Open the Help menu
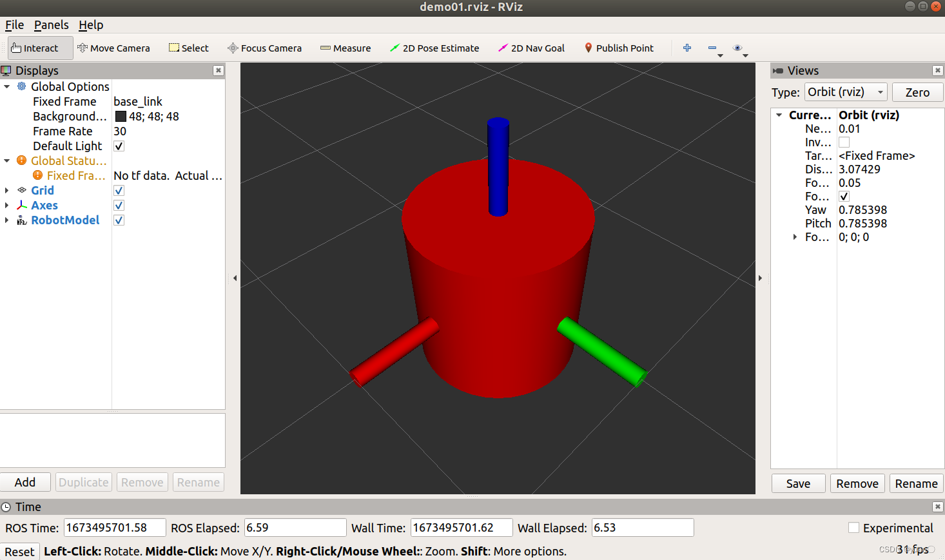The width and height of the screenshot is (945, 560). pos(91,25)
